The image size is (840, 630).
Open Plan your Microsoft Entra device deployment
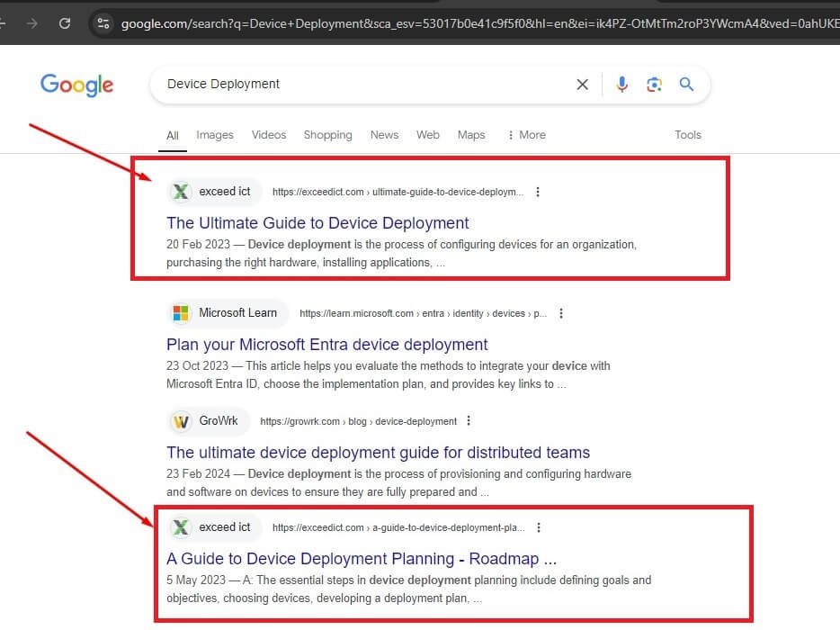(x=327, y=344)
